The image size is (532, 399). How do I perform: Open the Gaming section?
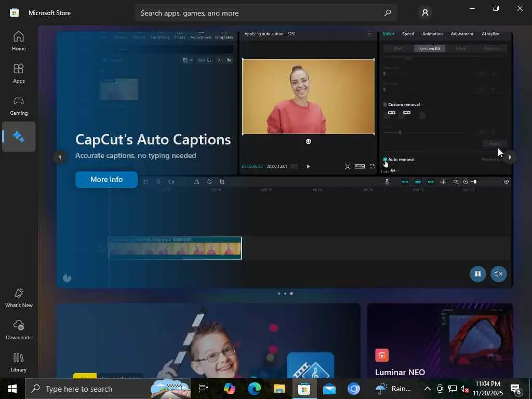point(19,105)
